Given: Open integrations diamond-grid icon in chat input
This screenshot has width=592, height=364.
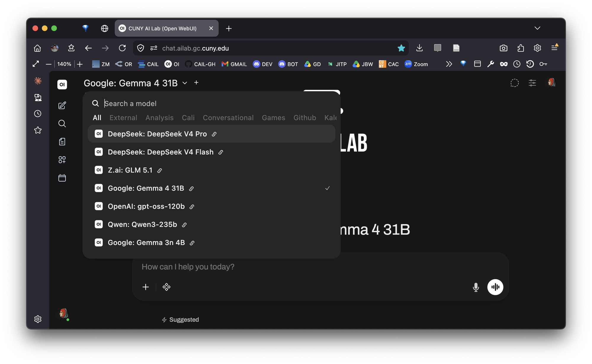Looking at the screenshot, I should coord(166,287).
